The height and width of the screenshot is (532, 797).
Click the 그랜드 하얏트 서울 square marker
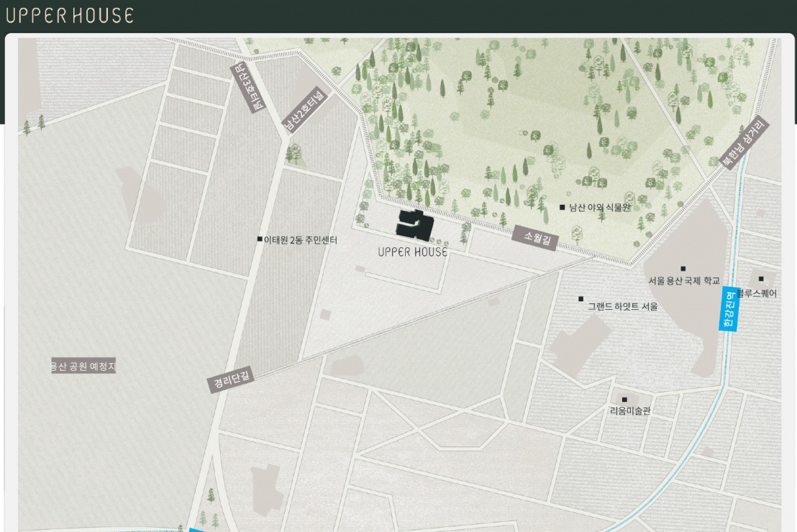[580, 299]
